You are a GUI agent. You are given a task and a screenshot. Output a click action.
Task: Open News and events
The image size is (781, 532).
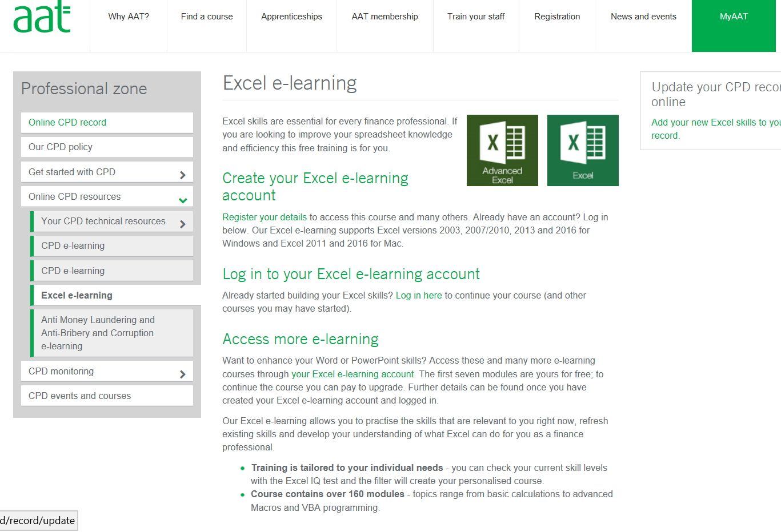point(643,17)
